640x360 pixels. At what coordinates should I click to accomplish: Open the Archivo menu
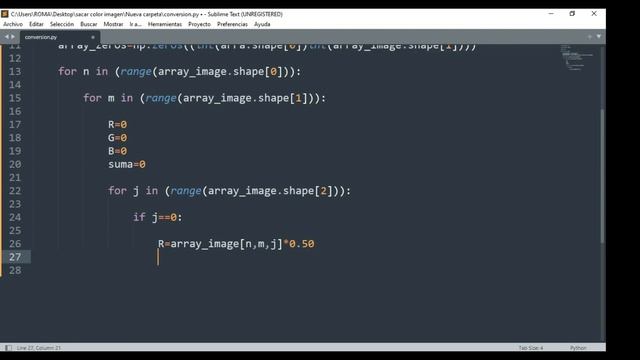pyautogui.click(x=13, y=24)
